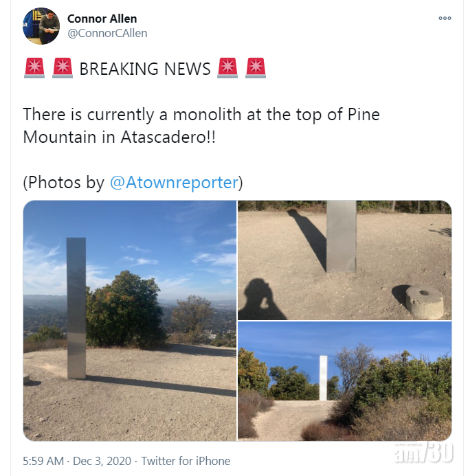Click the last siren emoji on the line

coord(255,68)
